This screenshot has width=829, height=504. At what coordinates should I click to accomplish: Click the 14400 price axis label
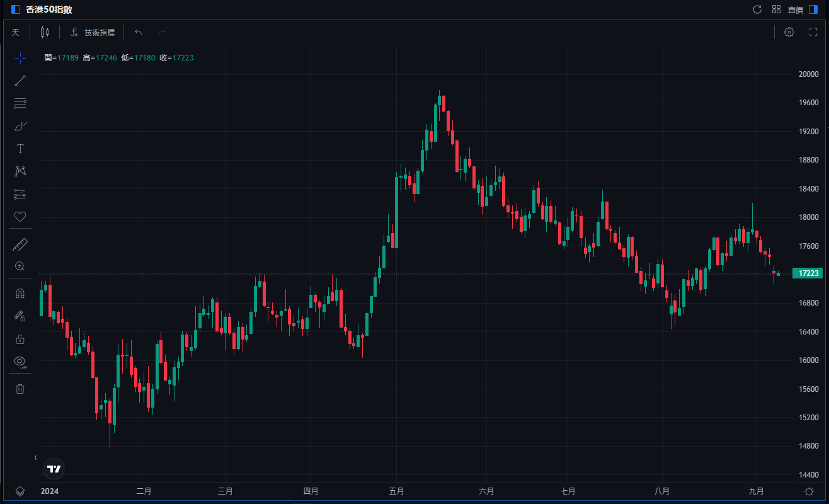[x=808, y=475]
